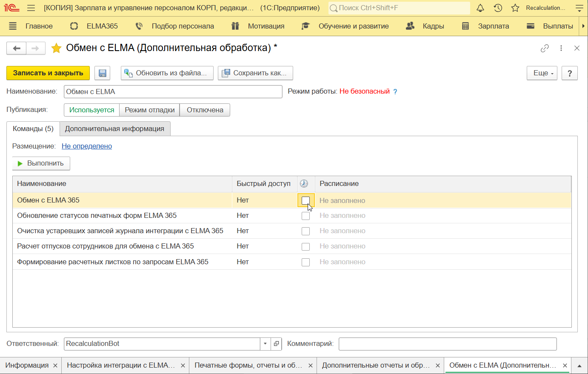Screen dimensions: 588x374
Task: Open form's three-dot options menu
Action: pyautogui.click(x=561, y=48)
